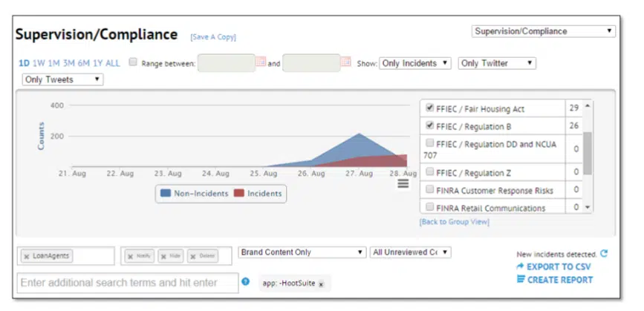Viewport: 644px width, 311px height.
Task: Open the chart hamburger menu icon
Action: [403, 183]
